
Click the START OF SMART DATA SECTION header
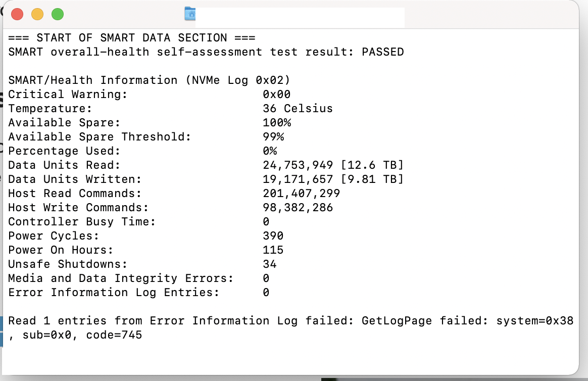[132, 38]
